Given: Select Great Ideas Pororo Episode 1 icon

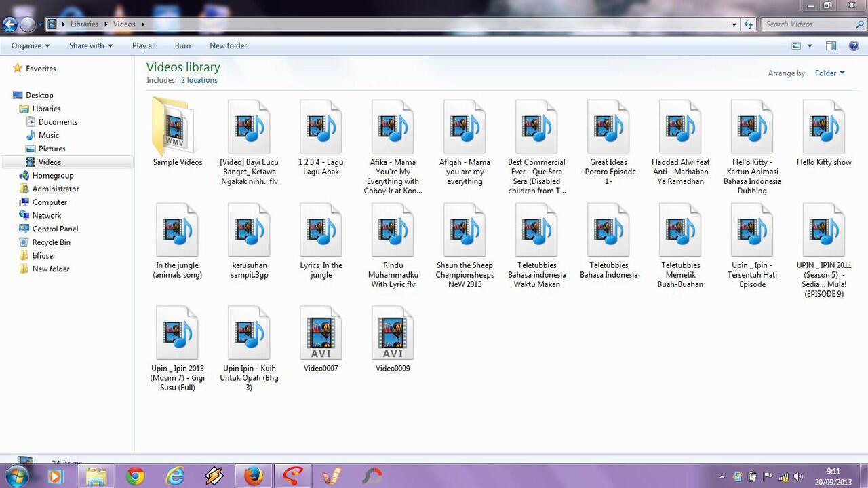Looking at the screenshot, I should click(x=608, y=127).
